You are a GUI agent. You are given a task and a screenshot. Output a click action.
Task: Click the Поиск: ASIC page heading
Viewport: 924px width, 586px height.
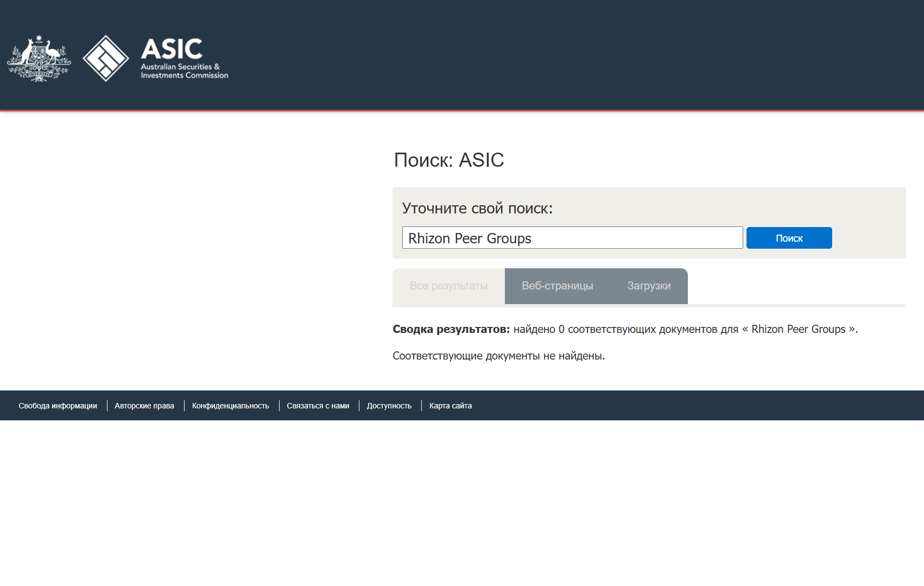[448, 160]
